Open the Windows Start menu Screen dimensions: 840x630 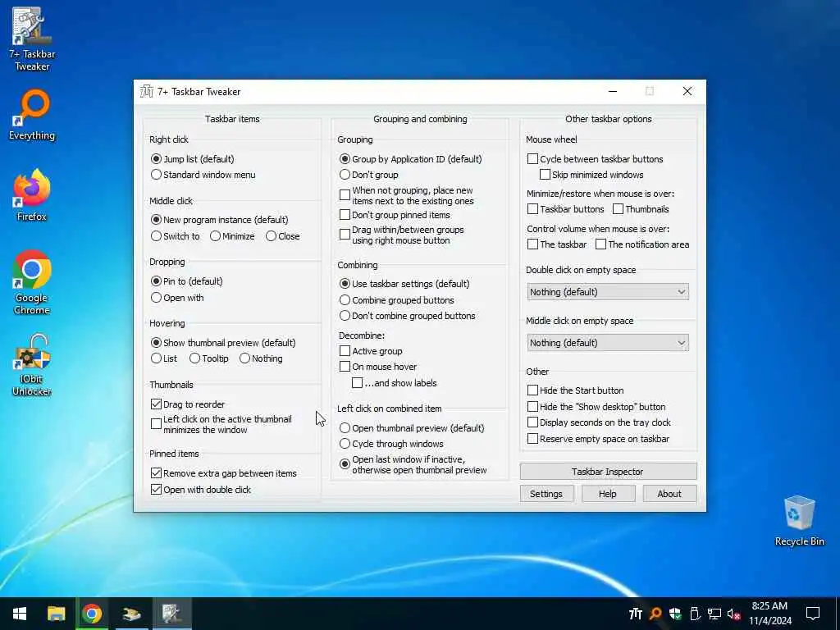(x=20, y=614)
